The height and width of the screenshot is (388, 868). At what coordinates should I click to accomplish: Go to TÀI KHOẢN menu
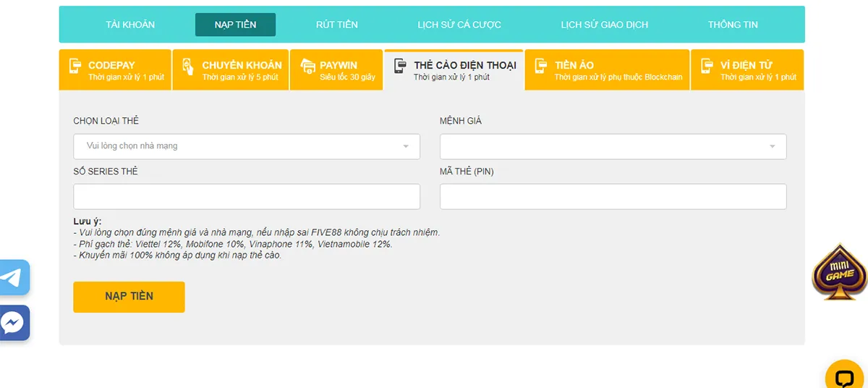[x=130, y=25]
